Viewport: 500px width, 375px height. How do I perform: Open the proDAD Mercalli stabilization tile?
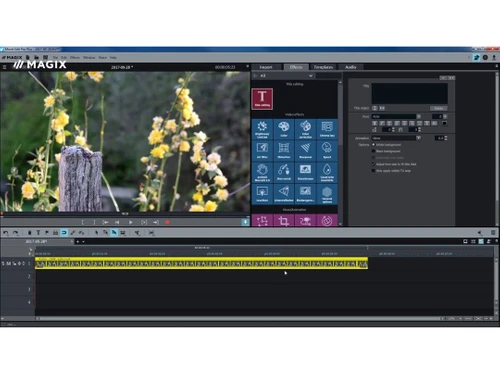click(x=262, y=172)
